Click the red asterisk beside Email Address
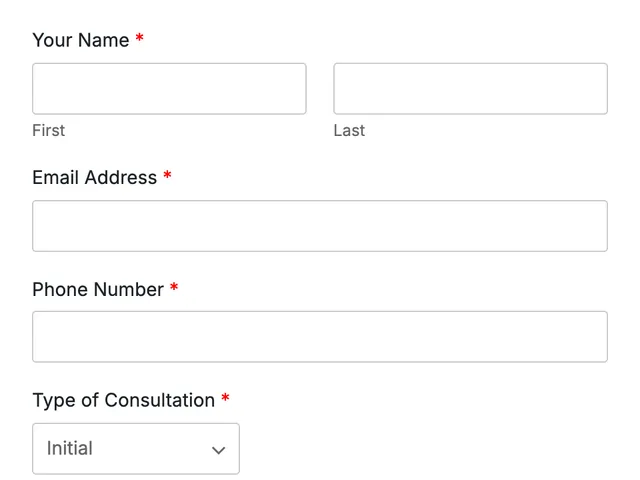Image resolution: width=640 pixels, height=480 pixels. (x=167, y=176)
